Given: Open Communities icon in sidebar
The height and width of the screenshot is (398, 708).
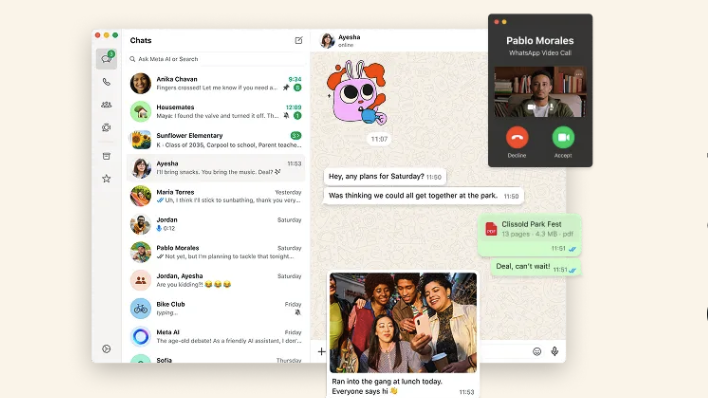Looking at the screenshot, I should [106, 105].
